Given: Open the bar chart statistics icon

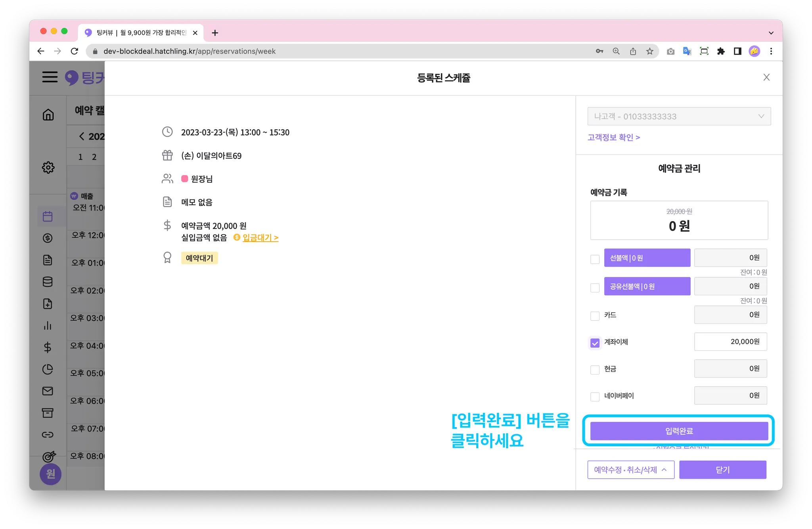Looking at the screenshot, I should 48,326.
